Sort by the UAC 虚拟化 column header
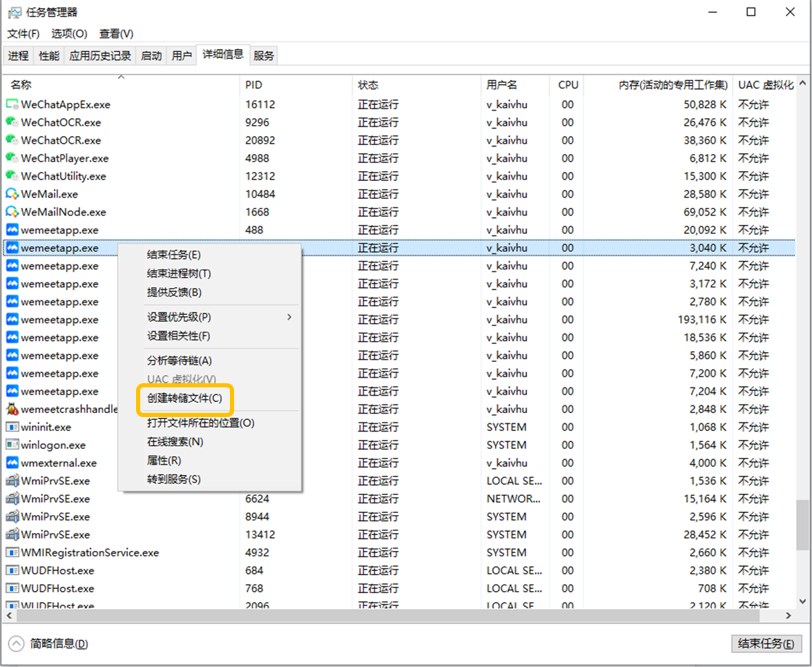 pyautogui.click(x=764, y=85)
